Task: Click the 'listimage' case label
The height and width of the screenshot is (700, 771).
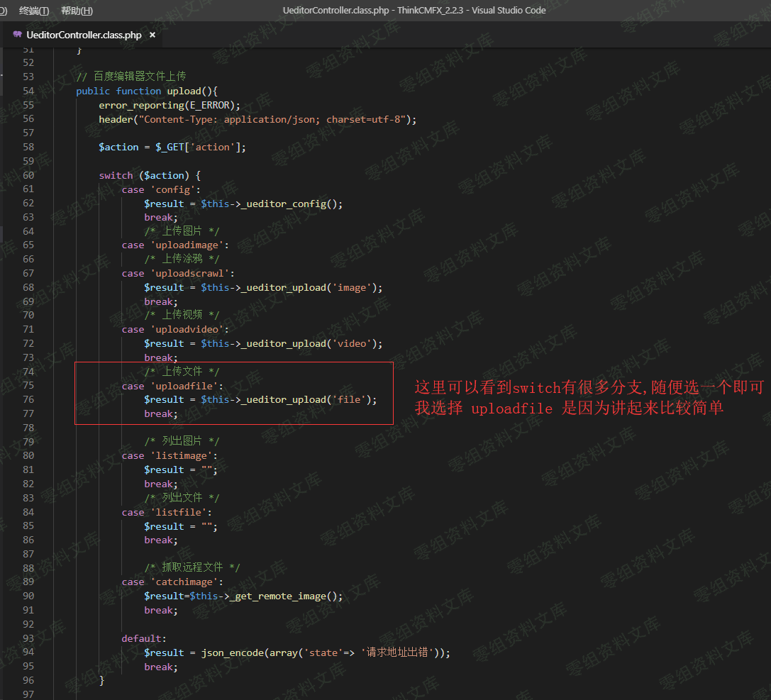Action: [181, 455]
